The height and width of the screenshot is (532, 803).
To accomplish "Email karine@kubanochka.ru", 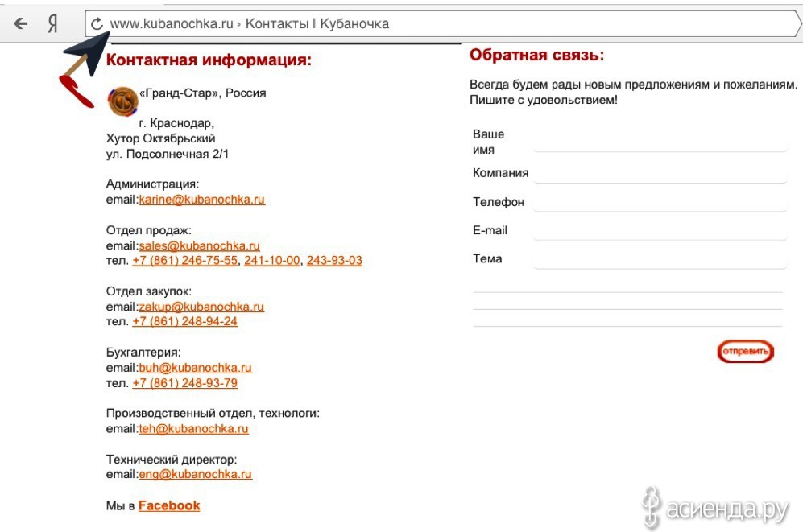I will click(x=202, y=200).
